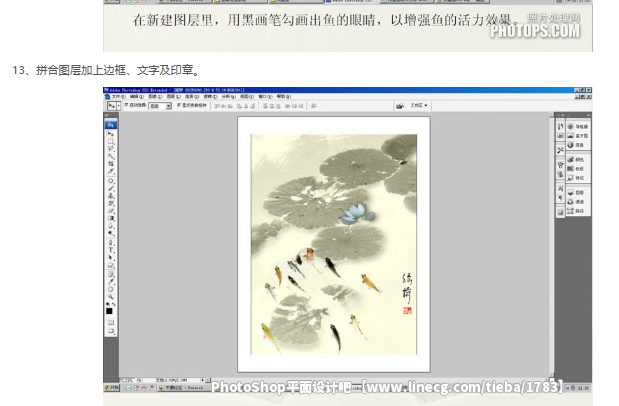Screen dimensions: 619x406
Task: Click the Windows 开始 Start button
Action: pyautogui.click(x=112, y=388)
